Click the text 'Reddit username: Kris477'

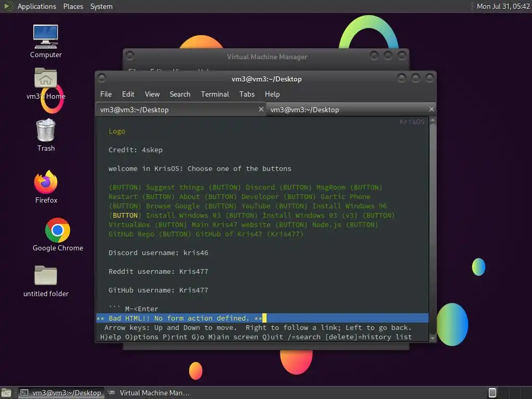pos(158,271)
